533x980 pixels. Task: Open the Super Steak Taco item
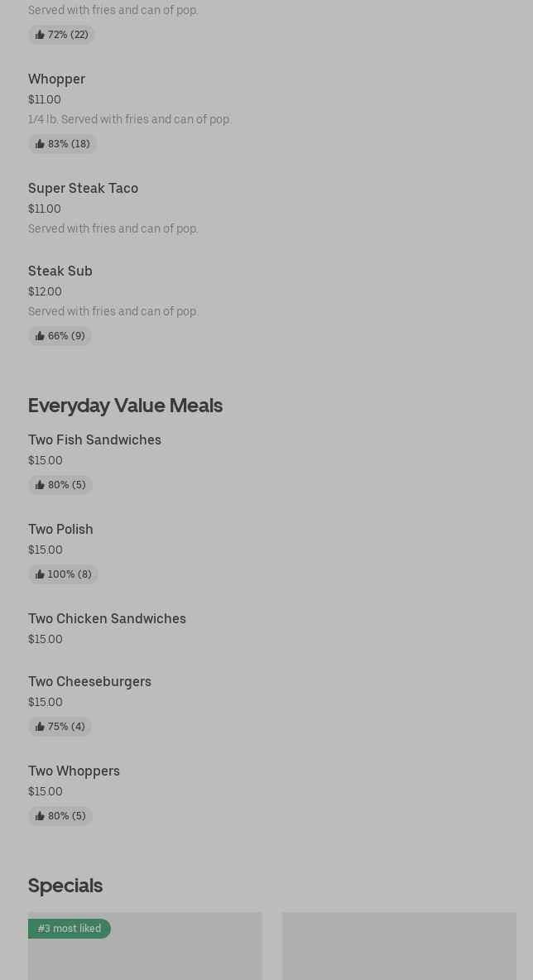[83, 189]
